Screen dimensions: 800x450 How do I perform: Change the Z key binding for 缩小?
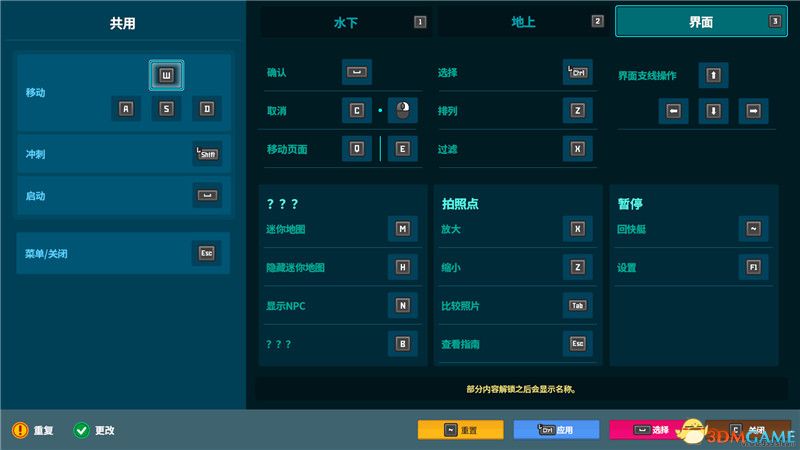point(578,267)
